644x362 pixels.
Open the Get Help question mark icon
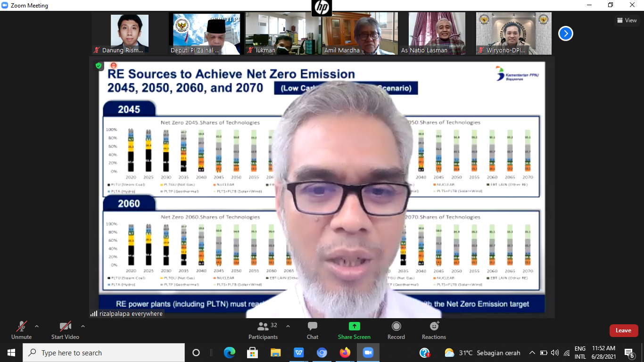[425, 353]
